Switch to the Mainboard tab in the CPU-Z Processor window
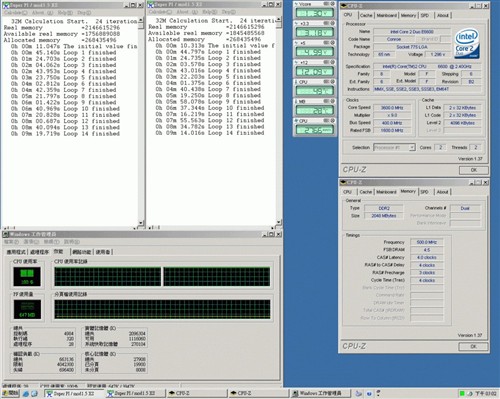This screenshot has width=500, height=399. pyautogui.click(x=387, y=16)
